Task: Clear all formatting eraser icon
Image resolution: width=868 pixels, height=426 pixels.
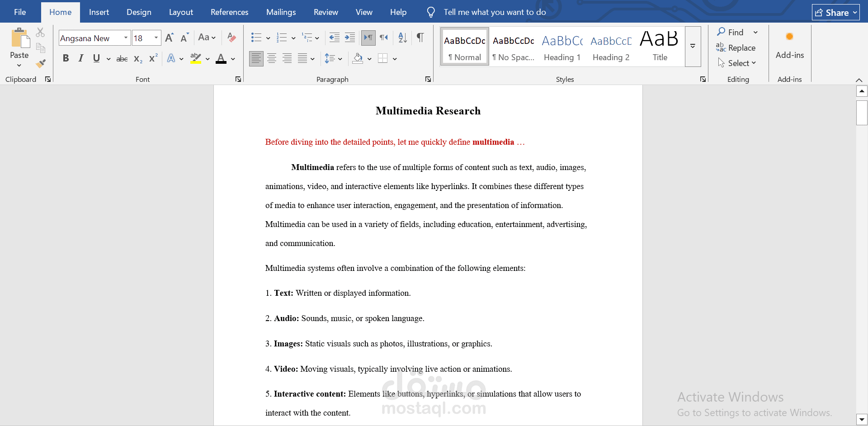Action: 231,38
